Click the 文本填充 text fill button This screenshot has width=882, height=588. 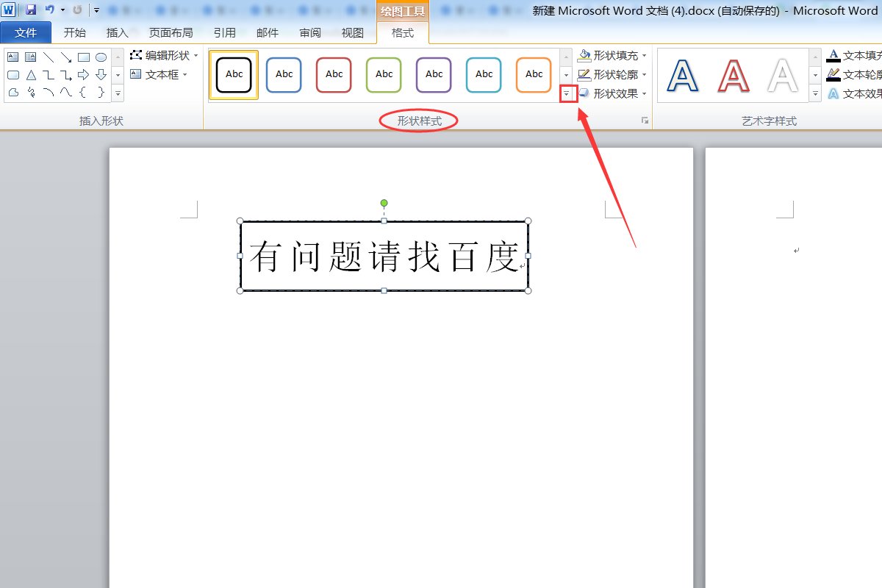click(854, 55)
